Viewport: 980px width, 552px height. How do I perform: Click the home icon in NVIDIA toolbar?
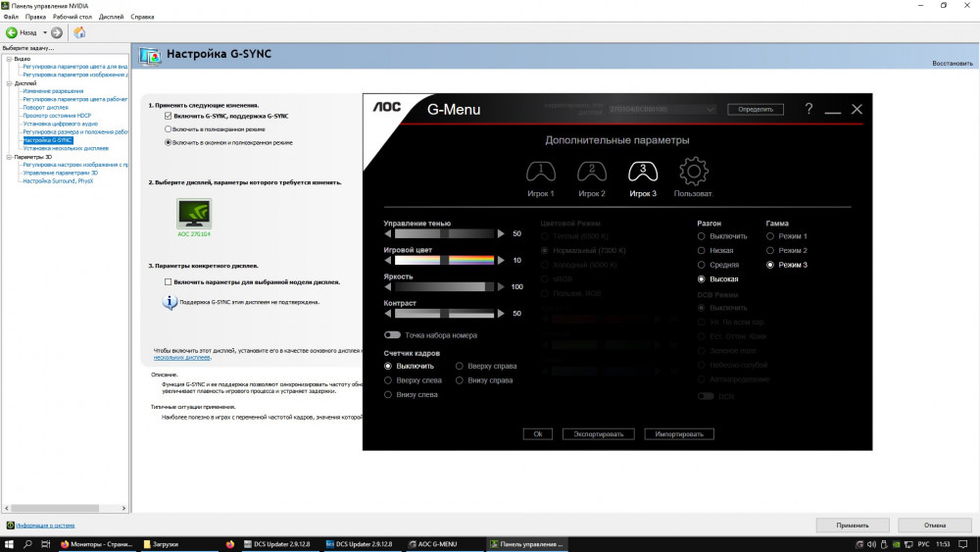(79, 32)
